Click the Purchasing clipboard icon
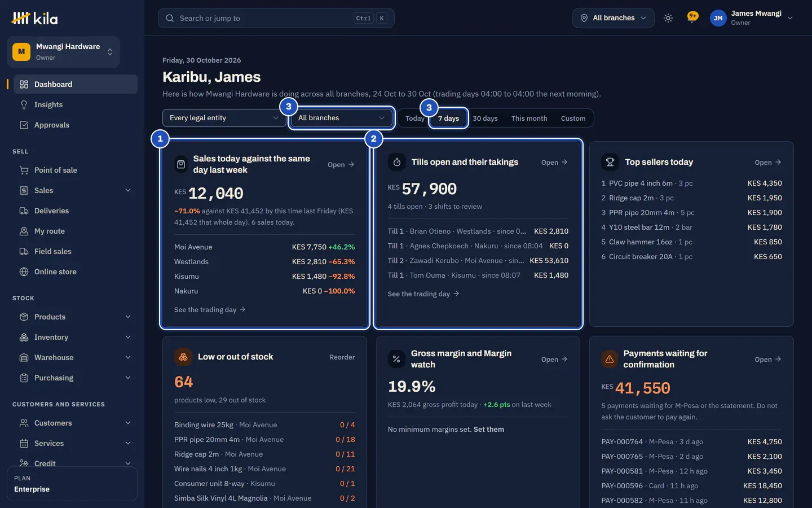Viewport: 812px width, 508px height. (x=24, y=378)
